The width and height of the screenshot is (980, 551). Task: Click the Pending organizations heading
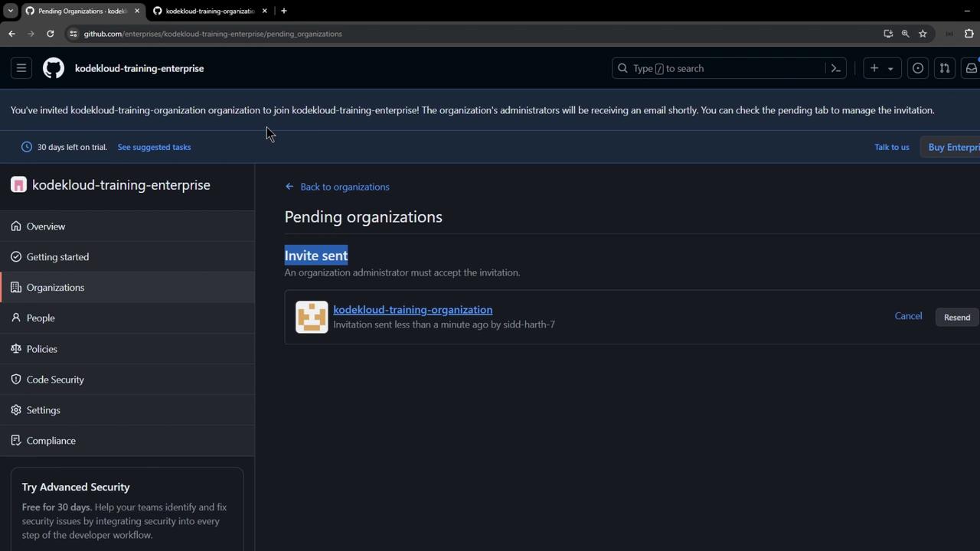364,217
